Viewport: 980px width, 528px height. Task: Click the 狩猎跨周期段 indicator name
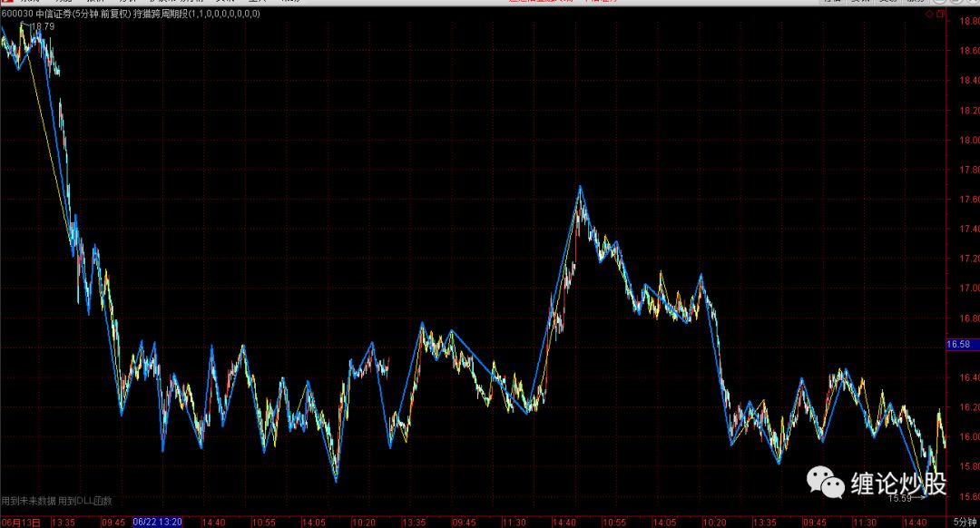(161, 15)
